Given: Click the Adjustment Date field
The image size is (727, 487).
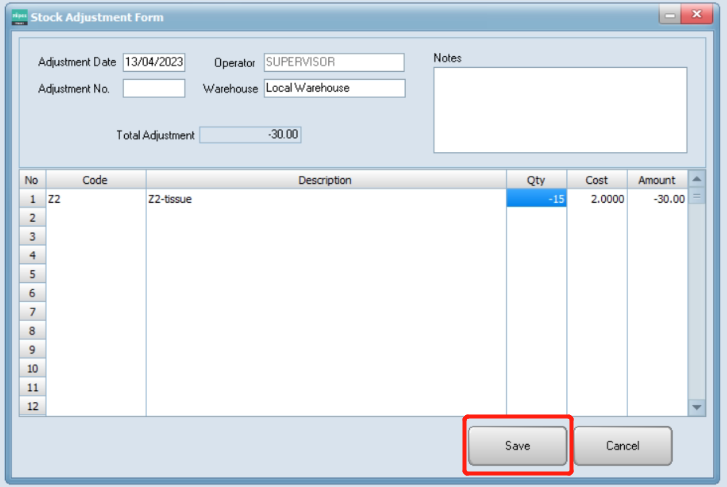Looking at the screenshot, I should 154,63.
